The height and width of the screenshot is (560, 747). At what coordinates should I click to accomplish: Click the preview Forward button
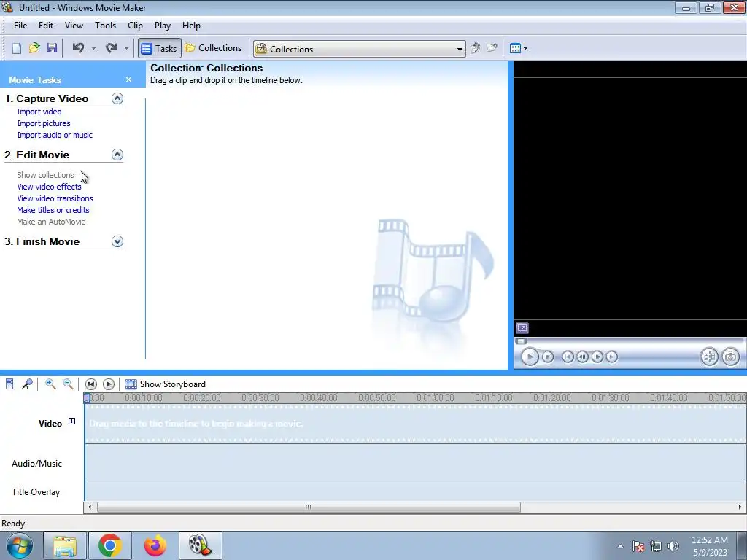[612, 357]
